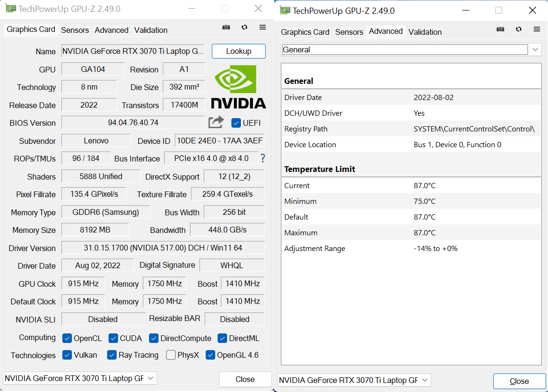Click the Bus Interface question mark icon
The width and height of the screenshot is (548, 392).
[x=263, y=159]
